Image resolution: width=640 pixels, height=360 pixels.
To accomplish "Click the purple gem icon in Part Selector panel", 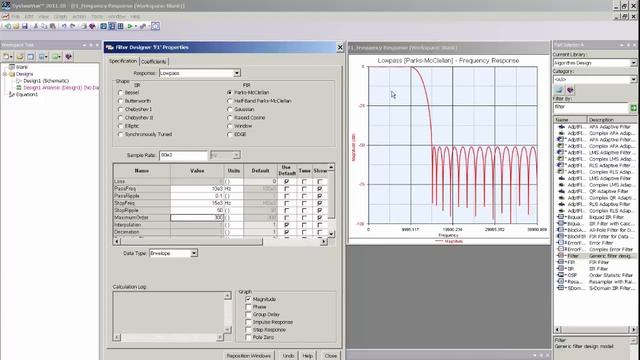I will tap(570, 90).
